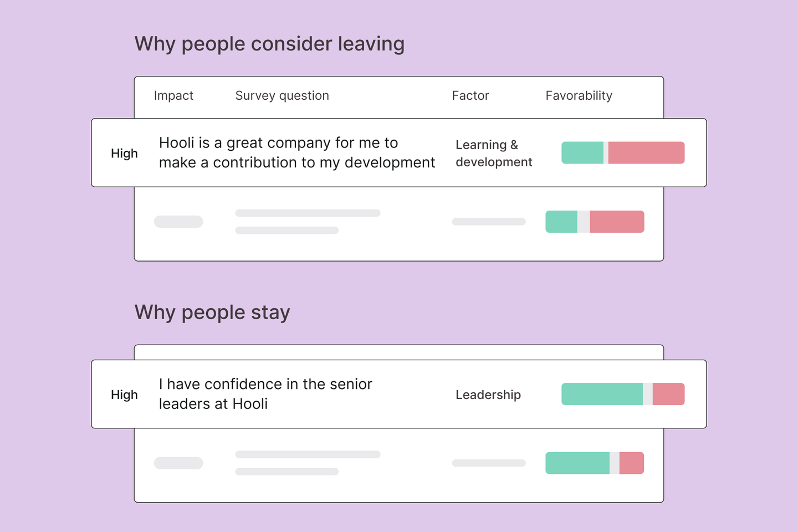Viewport: 798px width, 532px height.
Task: Click the Factor column header
Action: pos(470,96)
